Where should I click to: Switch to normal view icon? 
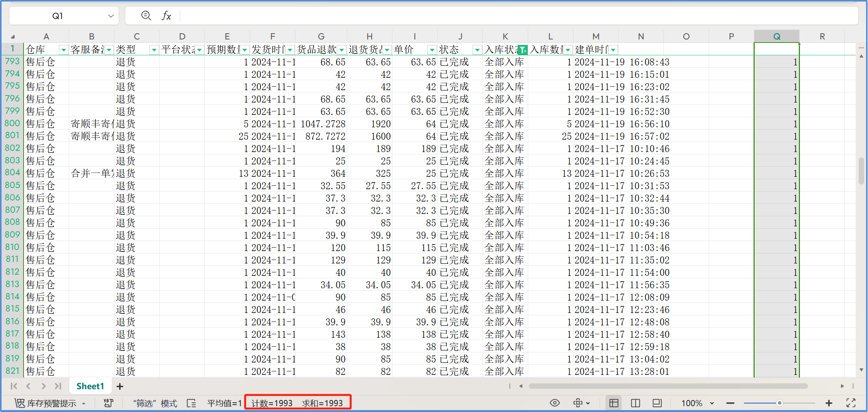[x=614, y=403]
